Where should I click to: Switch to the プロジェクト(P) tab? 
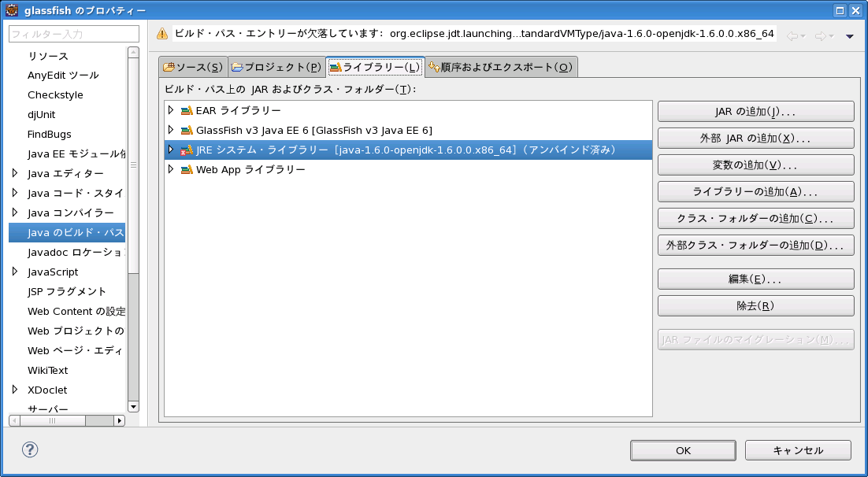coord(276,67)
